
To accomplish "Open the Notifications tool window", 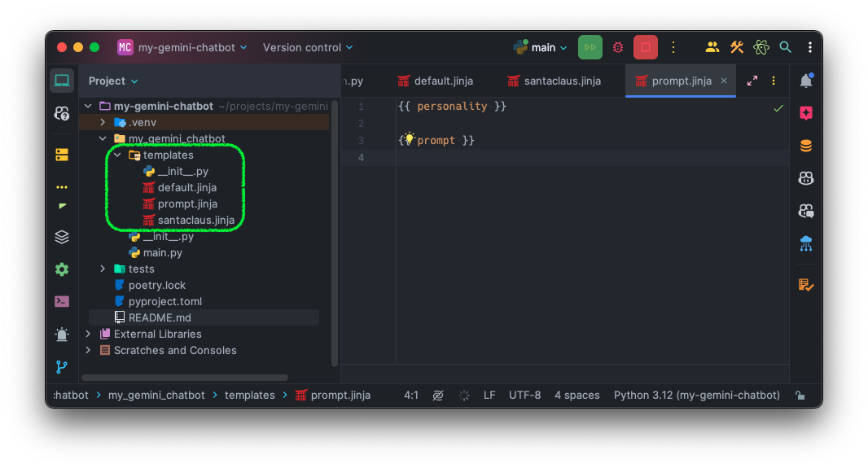I will (806, 81).
